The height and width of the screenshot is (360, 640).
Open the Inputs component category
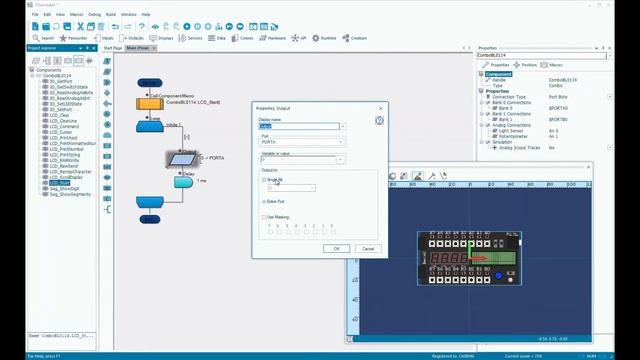104,38
